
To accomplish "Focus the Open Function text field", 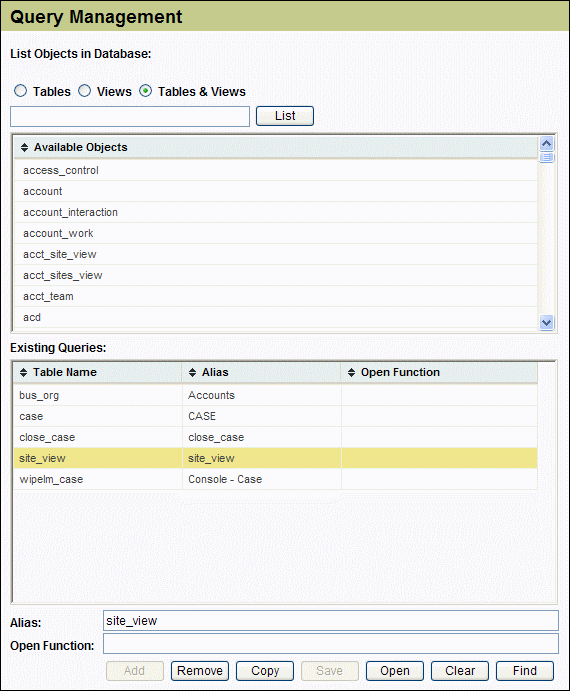I will pos(331,643).
